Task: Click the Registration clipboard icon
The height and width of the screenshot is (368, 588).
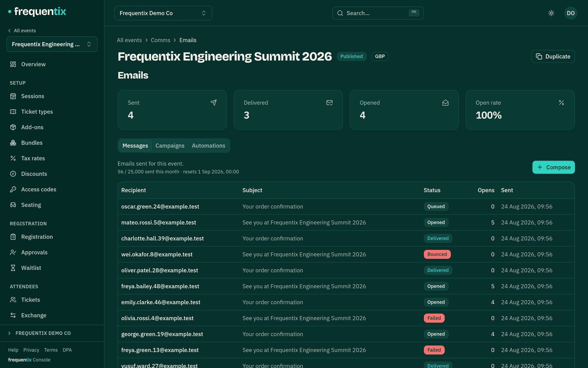Action: [x=13, y=237]
